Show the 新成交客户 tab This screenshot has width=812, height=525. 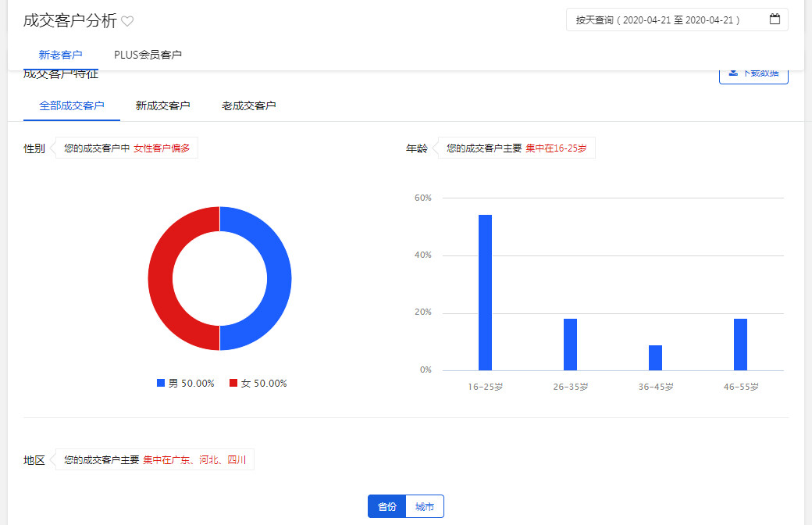(x=162, y=105)
